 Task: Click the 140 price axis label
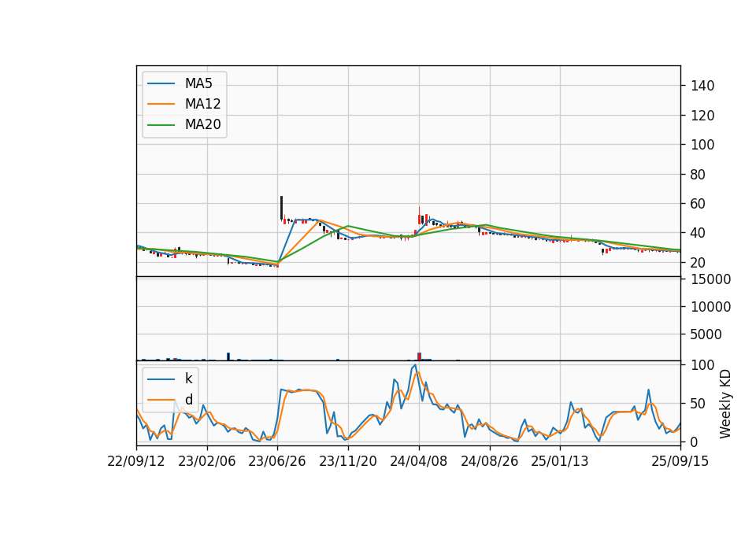702,86
